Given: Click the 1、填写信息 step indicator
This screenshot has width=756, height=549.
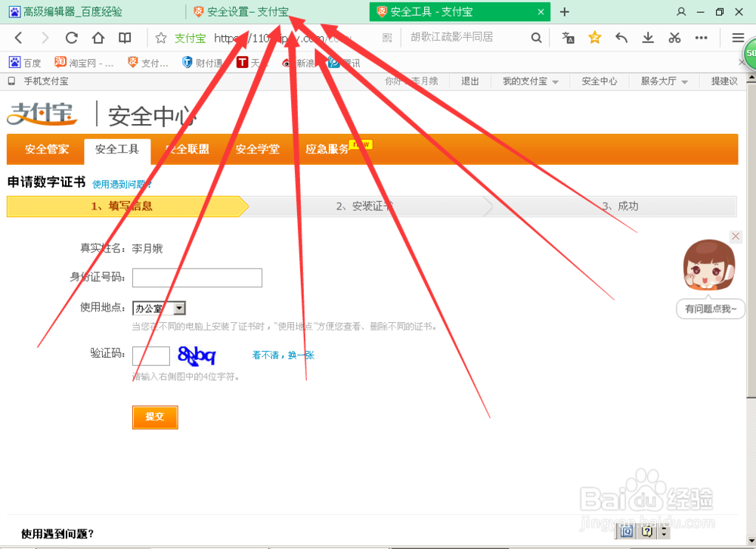Looking at the screenshot, I should pos(127,206).
